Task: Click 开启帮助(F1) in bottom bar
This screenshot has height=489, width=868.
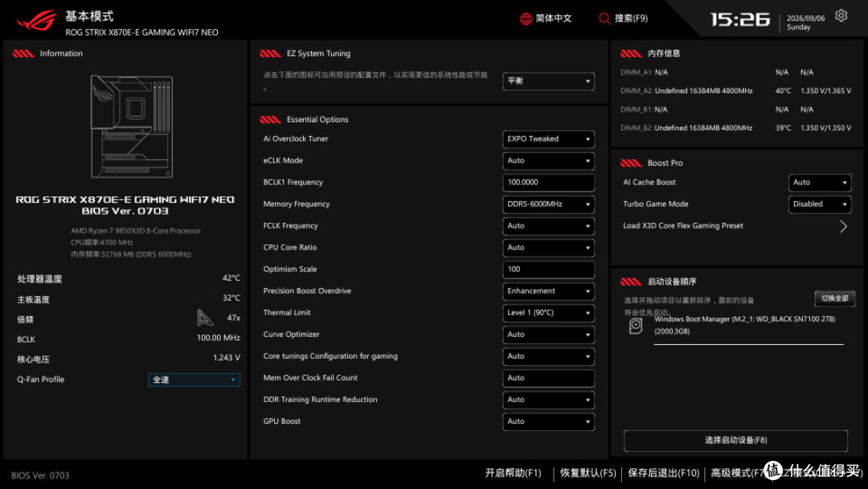Action: tap(513, 473)
